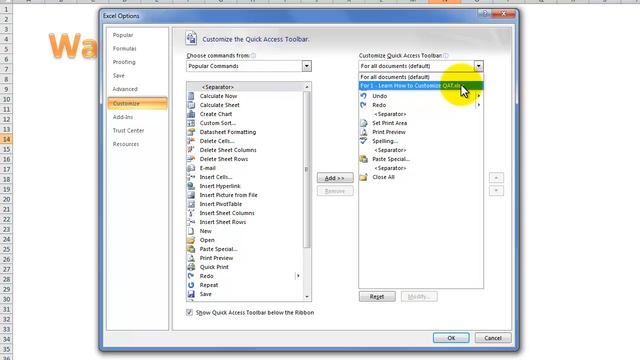Select Paste Special icon in left list
Viewport: 640px width, 360px height.
(x=191, y=249)
